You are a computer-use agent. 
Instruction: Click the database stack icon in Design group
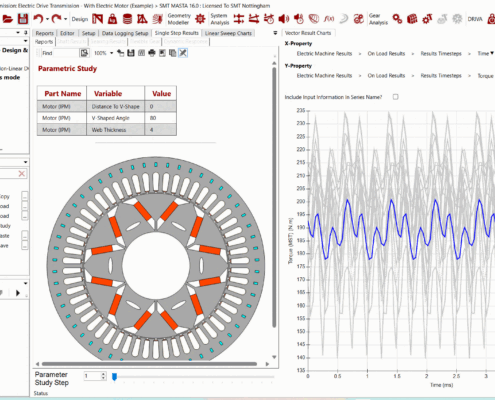point(127,19)
